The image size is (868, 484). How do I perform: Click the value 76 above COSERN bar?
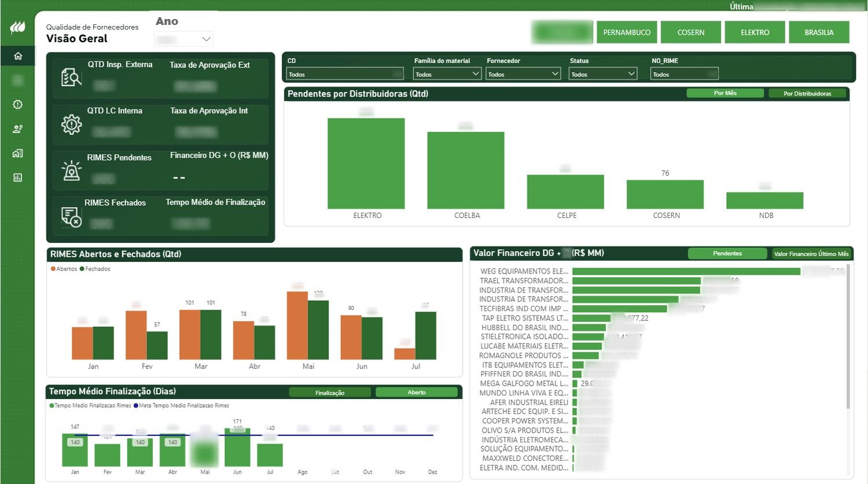(x=665, y=173)
